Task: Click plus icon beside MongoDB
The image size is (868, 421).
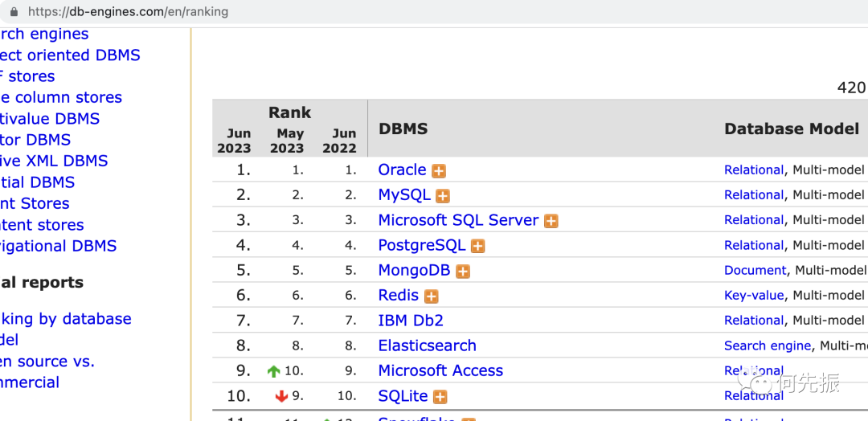Action: [463, 272]
